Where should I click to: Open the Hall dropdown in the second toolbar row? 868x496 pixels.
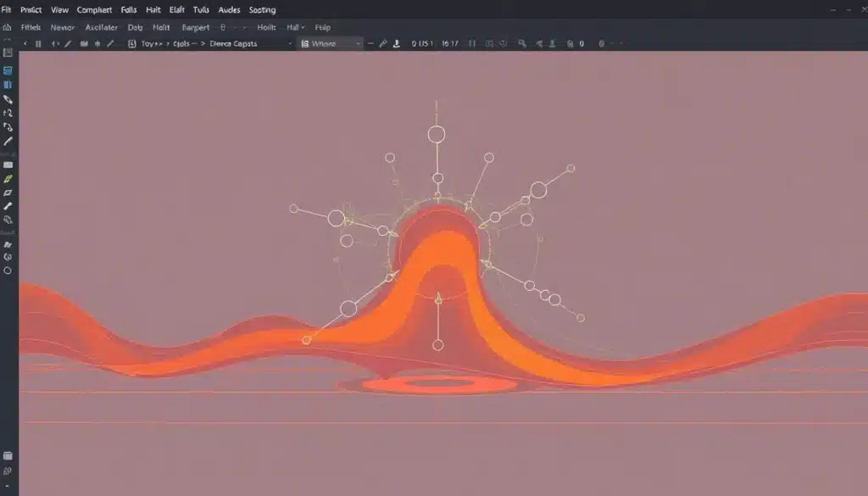click(x=293, y=27)
